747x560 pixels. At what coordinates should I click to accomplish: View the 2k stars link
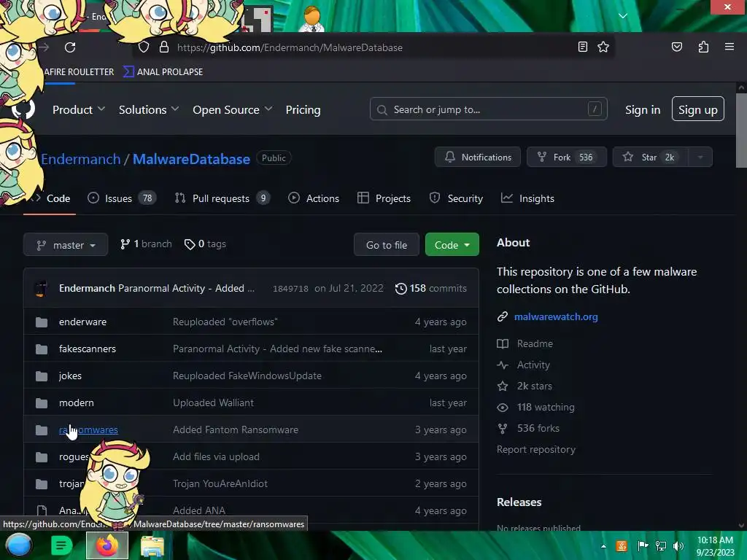(x=525, y=386)
